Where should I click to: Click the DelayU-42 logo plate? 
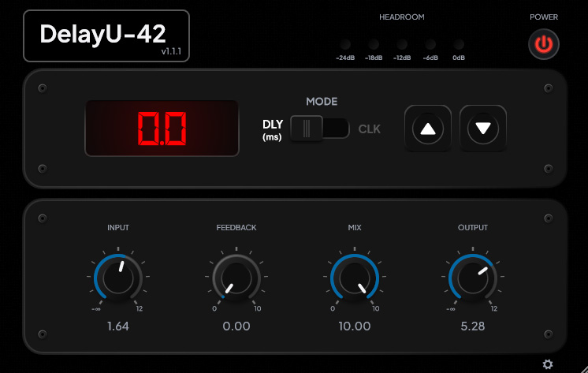[x=106, y=36]
